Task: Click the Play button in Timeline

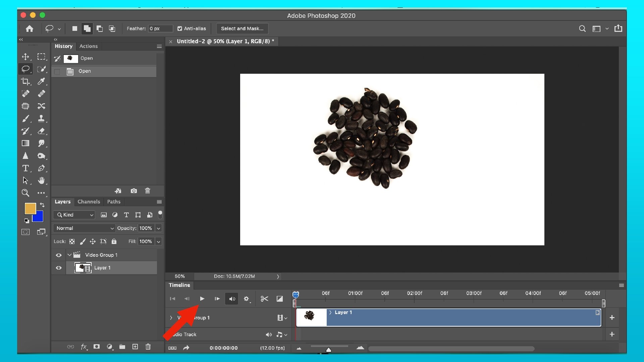Action: (202, 299)
